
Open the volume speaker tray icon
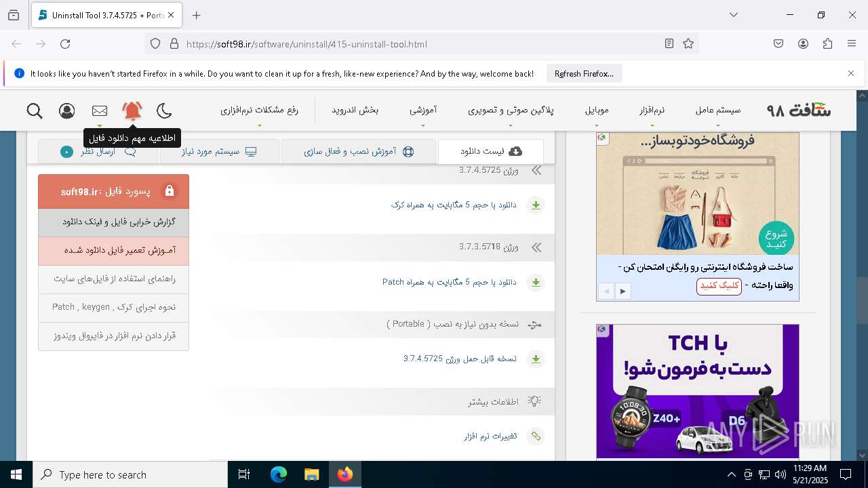point(781,474)
